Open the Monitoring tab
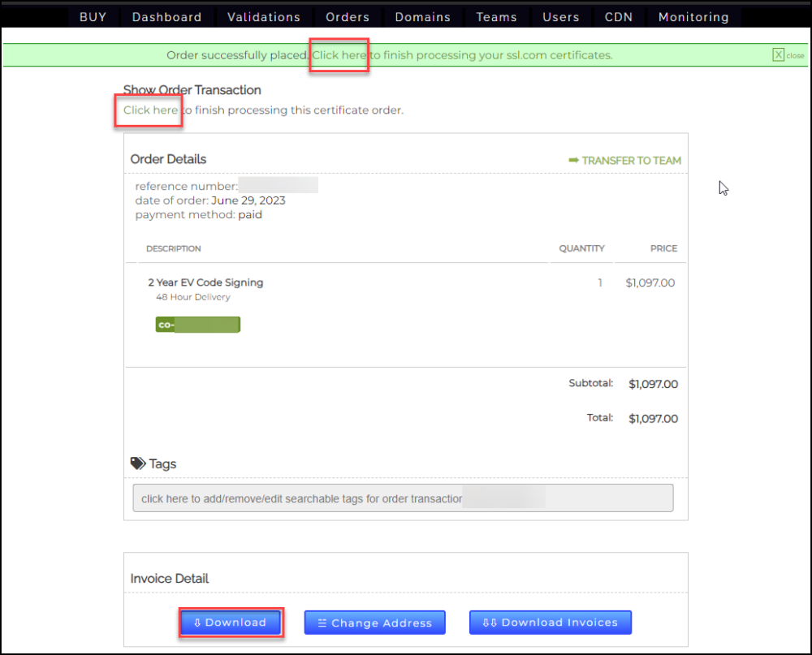The image size is (812, 655). pos(693,17)
